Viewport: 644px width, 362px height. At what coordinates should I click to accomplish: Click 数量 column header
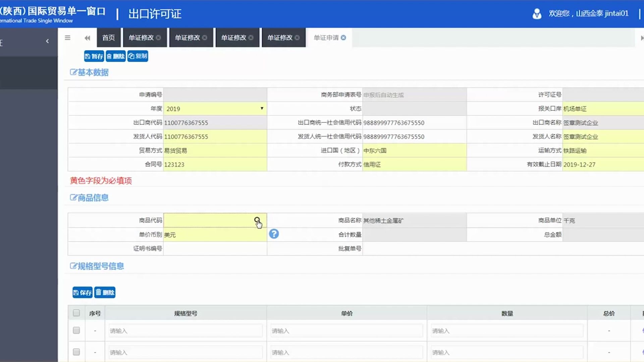tap(507, 313)
